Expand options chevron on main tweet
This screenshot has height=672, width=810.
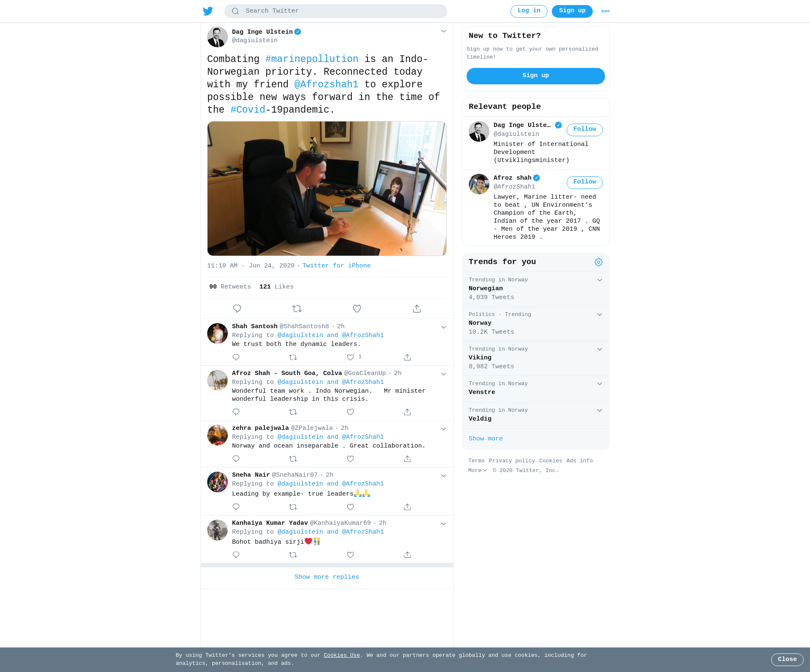[x=443, y=31]
